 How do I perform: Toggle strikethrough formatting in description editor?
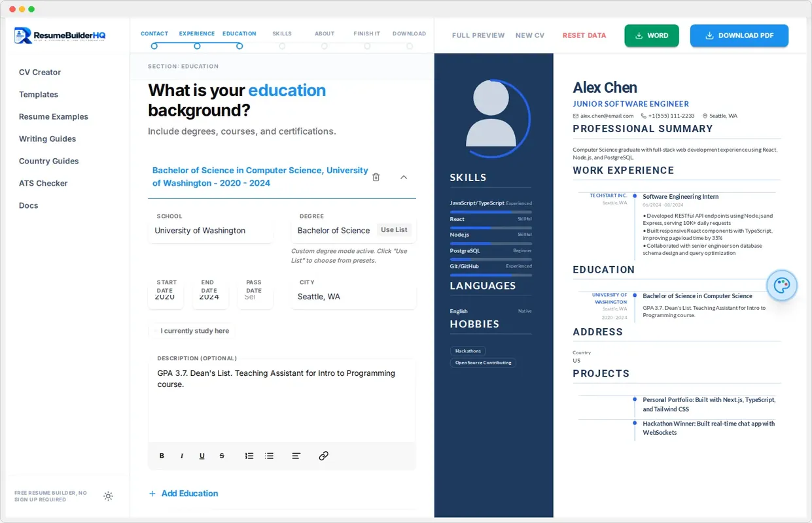point(222,456)
